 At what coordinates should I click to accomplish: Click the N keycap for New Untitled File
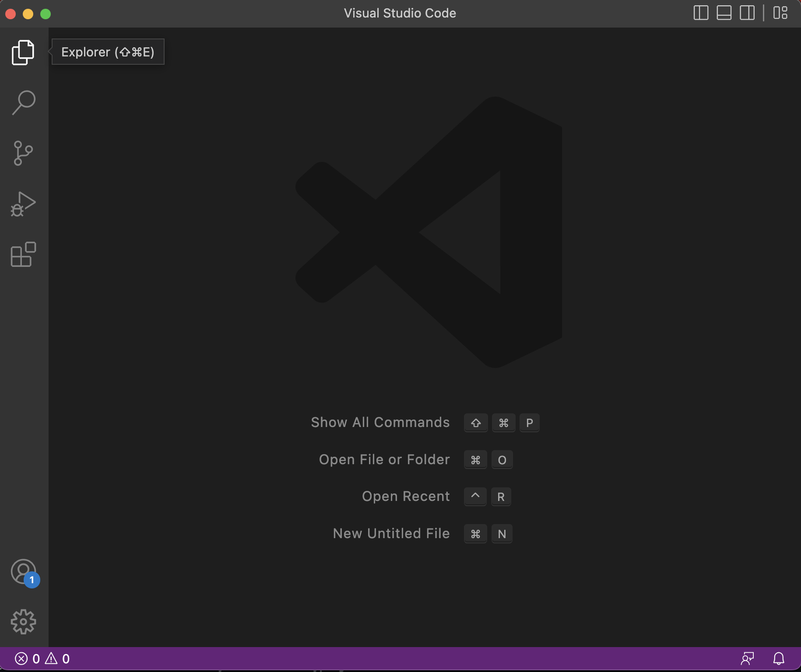pos(502,534)
